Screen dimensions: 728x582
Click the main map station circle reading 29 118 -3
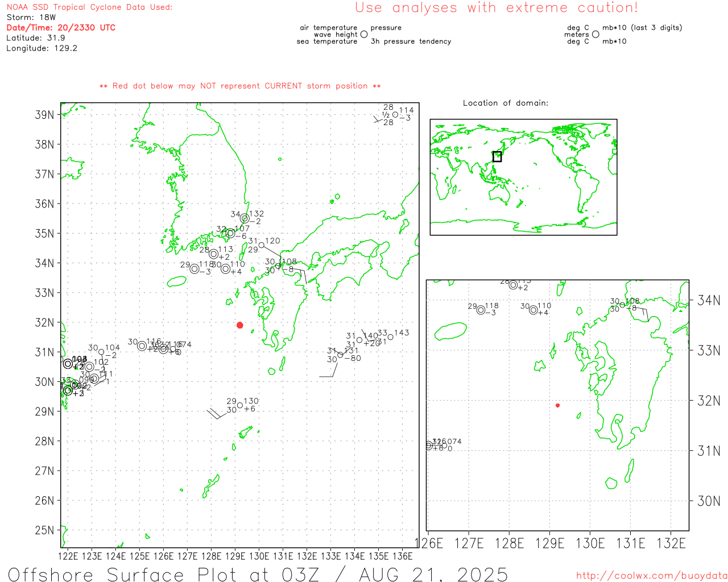[195, 269]
